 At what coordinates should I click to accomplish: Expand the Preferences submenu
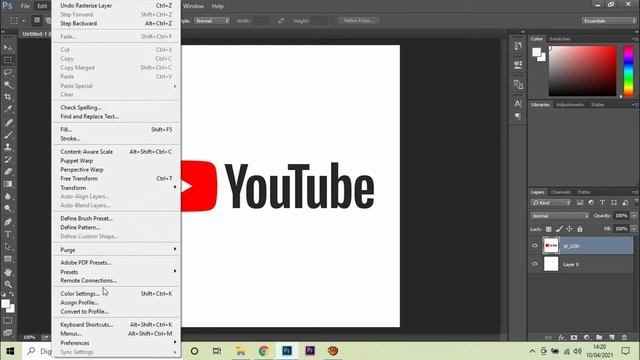116,343
